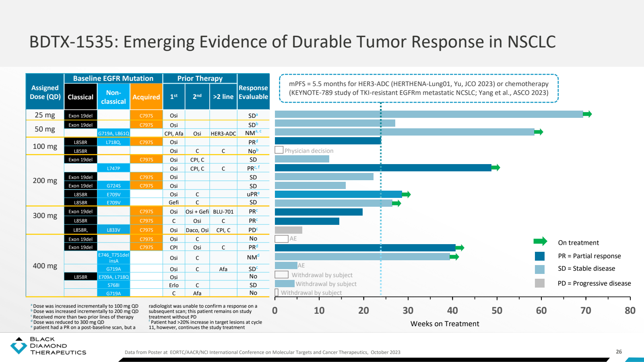The height and width of the screenshot is (362, 644).
Task: Select the G724S mutation cell
Action: point(114,186)
